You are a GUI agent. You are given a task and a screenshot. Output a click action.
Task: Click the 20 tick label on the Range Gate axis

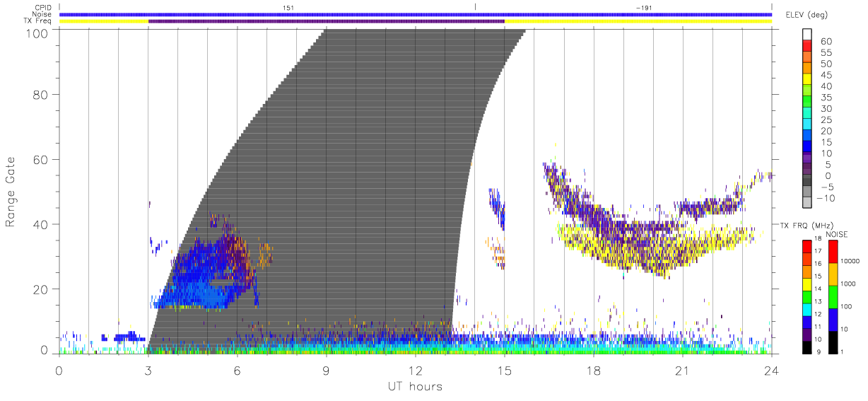pyautogui.click(x=41, y=289)
